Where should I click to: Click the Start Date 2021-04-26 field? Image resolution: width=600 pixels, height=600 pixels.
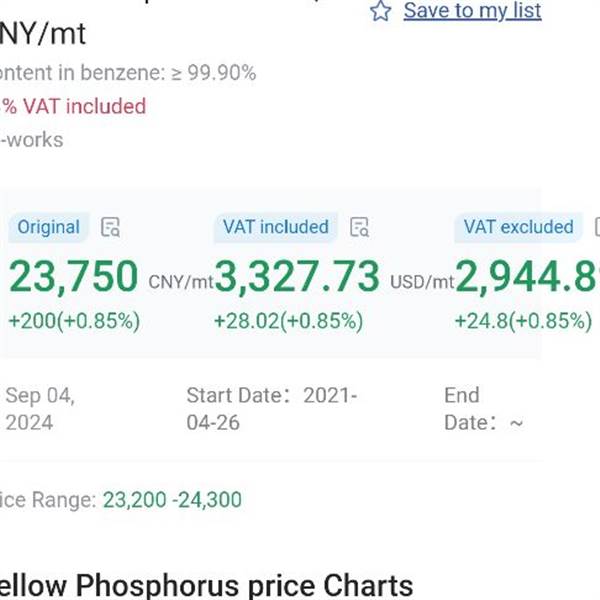271,408
